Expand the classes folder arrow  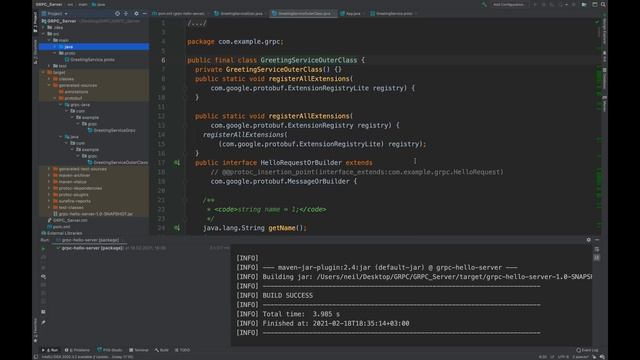tap(49, 79)
